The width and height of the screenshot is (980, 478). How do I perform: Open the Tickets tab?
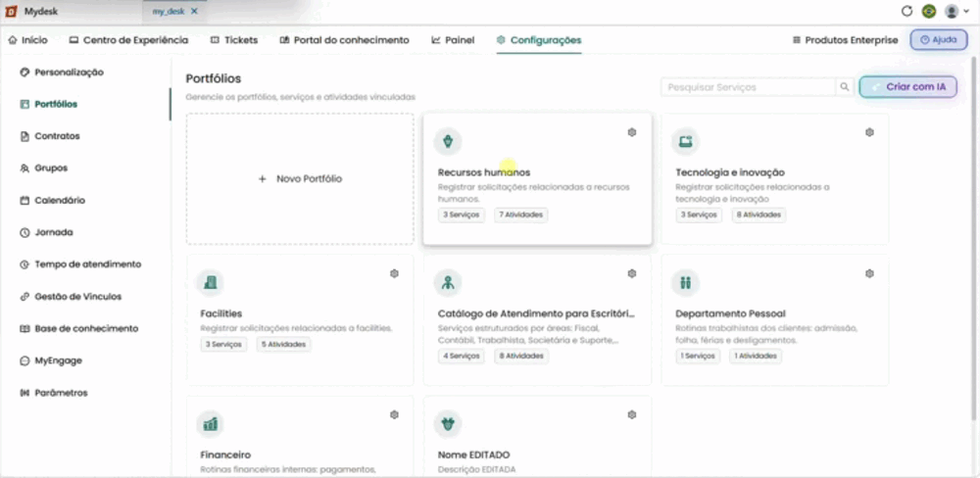tap(234, 40)
